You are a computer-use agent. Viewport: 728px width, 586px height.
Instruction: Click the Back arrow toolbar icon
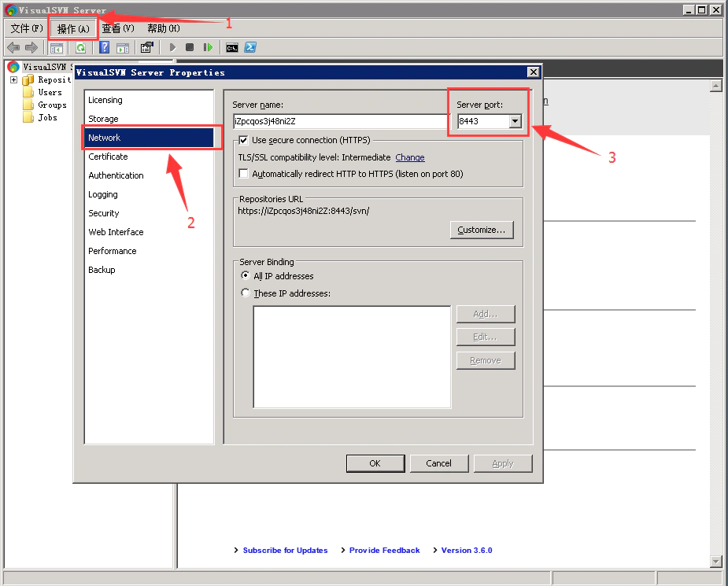click(13, 47)
